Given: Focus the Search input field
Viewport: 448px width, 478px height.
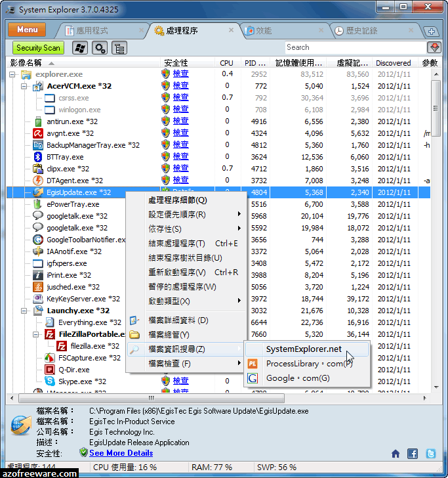Looking at the screenshot, I should pos(355,47).
